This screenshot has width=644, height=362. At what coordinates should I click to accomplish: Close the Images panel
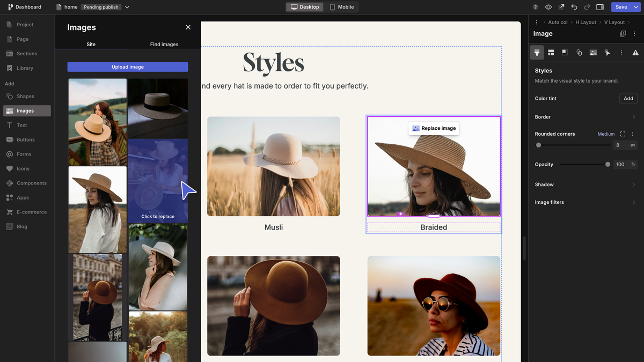coord(188,27)
